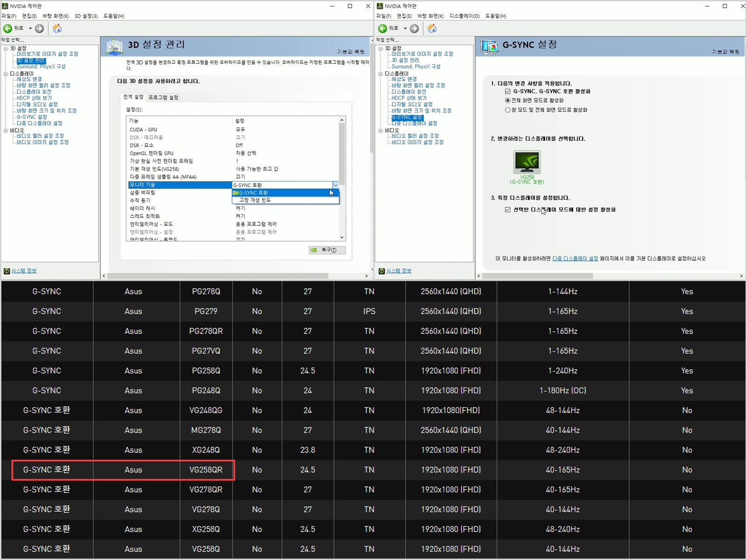Screen dimensions: 747x560
Task: Open the 디스플레이(D) menu
Action: (x=465, y=16)
